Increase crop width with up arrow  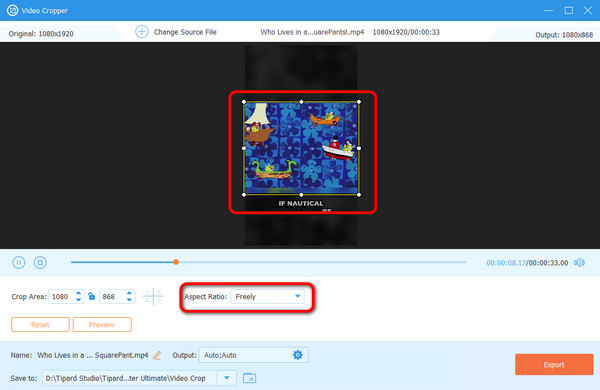click(78, 293)
